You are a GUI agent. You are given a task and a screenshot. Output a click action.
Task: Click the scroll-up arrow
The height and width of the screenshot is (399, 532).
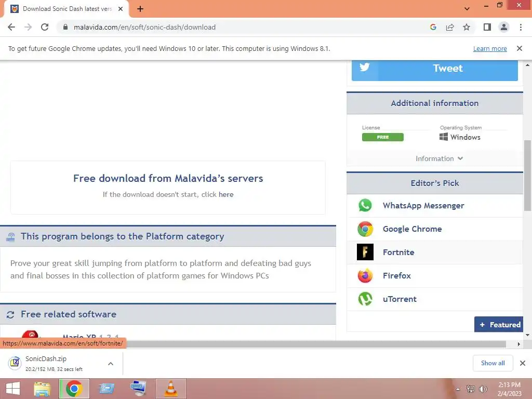527,64
